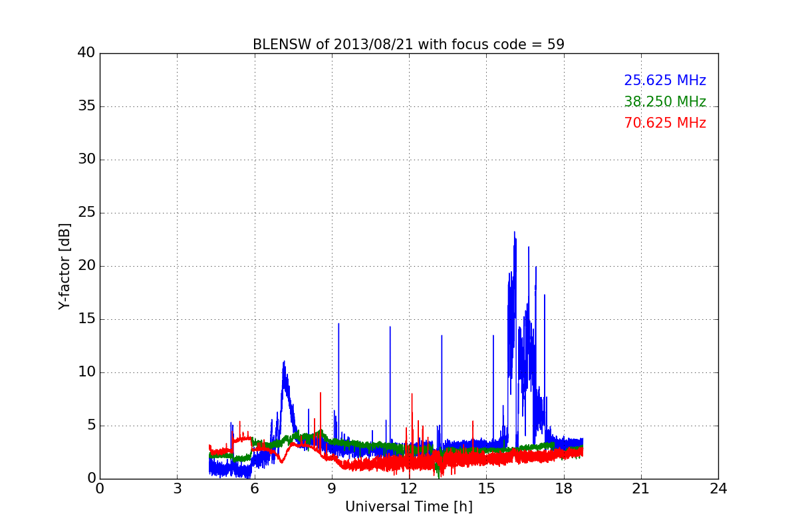Click the y-axis tick label 40
This screenshot has width=798, height=532.
86,53
